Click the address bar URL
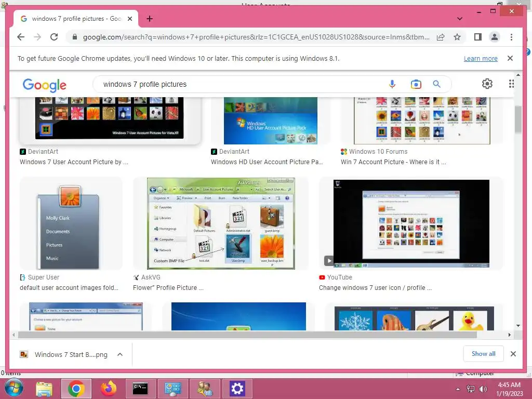532x399 pixels. (x=256, y=37)
